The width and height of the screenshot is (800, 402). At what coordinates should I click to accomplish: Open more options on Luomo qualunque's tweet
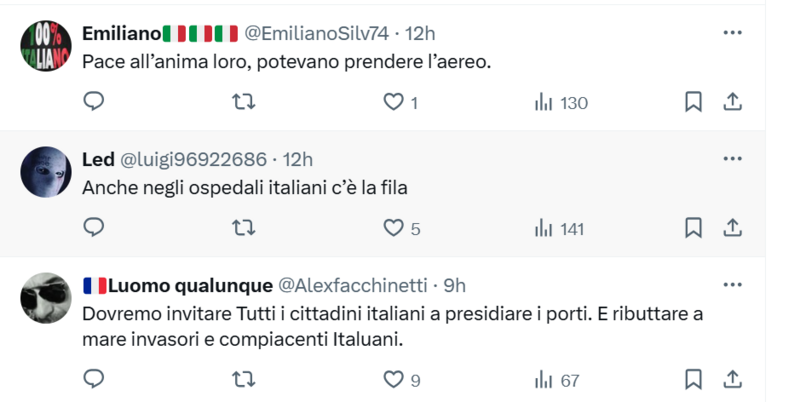click(732, 285)
